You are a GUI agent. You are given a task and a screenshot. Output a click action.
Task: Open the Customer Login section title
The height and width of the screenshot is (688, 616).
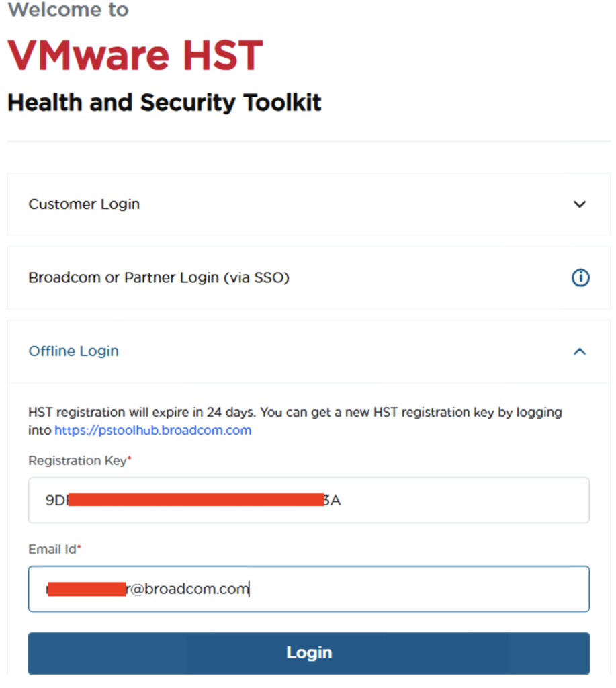[x=84, y=204]
